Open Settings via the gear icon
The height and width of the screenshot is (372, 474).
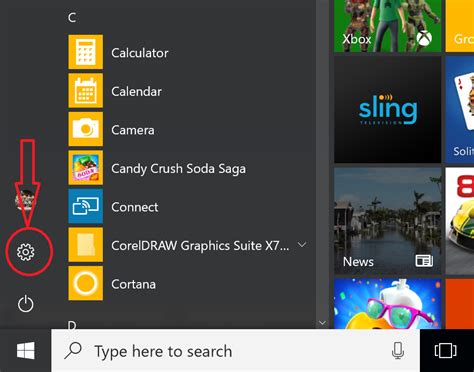26,252
